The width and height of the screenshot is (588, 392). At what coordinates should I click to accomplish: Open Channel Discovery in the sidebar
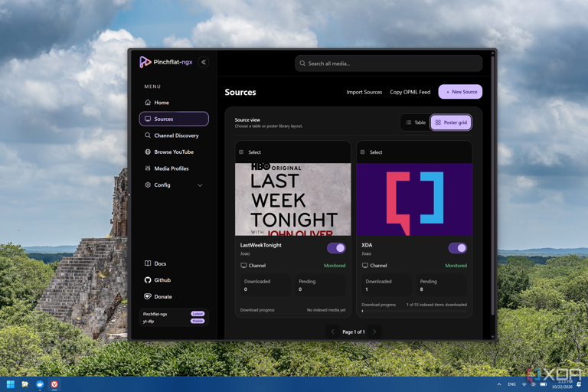(x=174, y=136)
